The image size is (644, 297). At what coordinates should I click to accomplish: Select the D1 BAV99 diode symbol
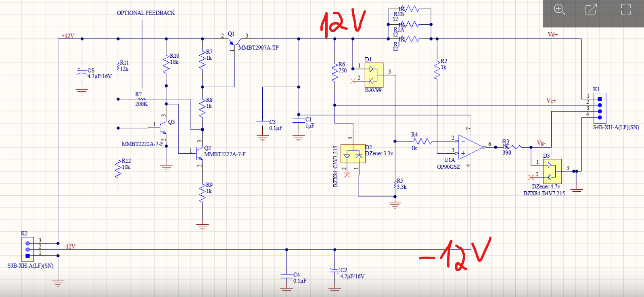pyautogui.click(x=374, y=75)
